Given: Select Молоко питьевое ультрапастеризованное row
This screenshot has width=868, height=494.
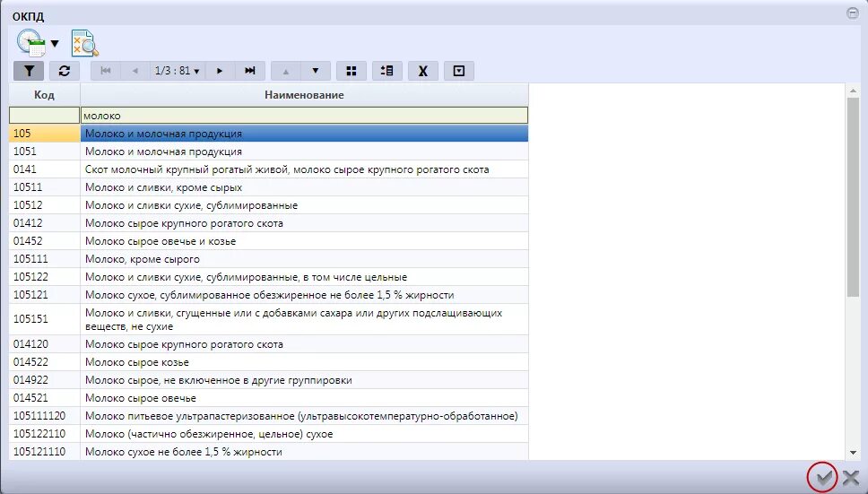Looking at the screenshot, I should 268,416.
